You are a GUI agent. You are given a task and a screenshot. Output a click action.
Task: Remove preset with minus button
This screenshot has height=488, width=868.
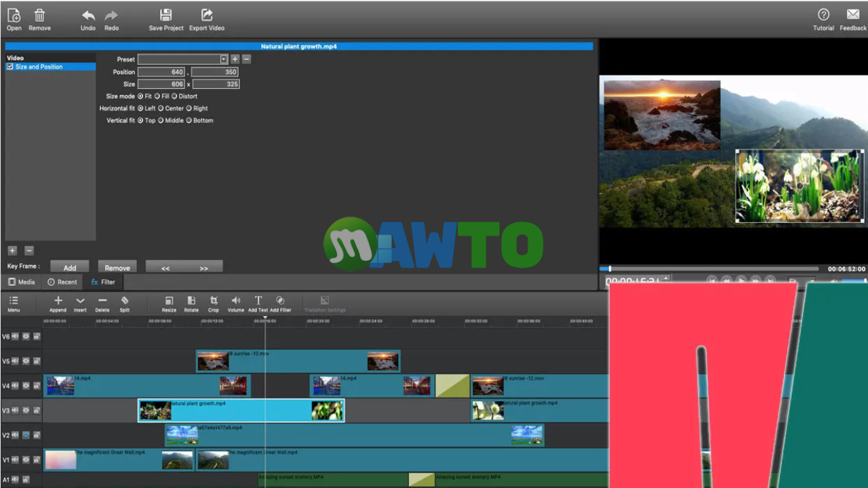(x=246, y=59)
